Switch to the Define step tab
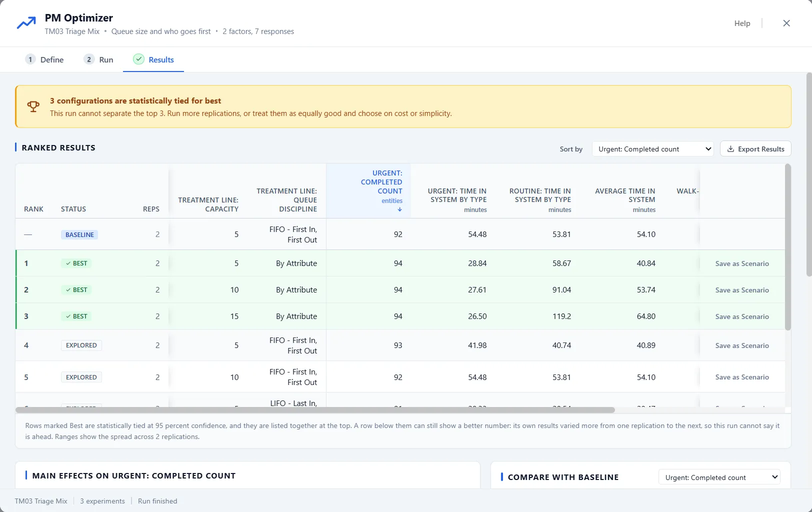 coord(44,59)
